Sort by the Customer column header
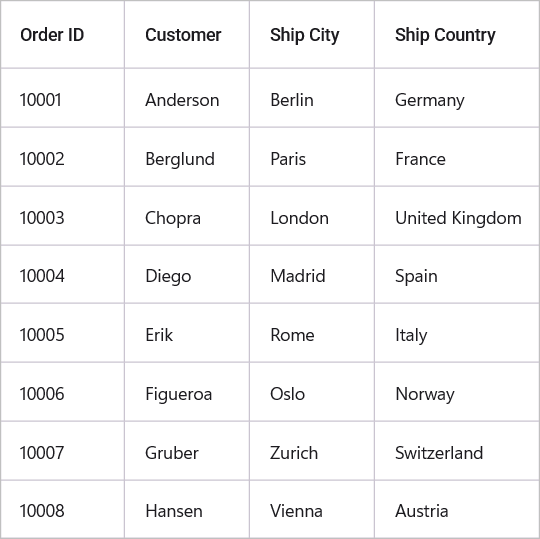Screen dimensions: 540x539 coord(187,34)
